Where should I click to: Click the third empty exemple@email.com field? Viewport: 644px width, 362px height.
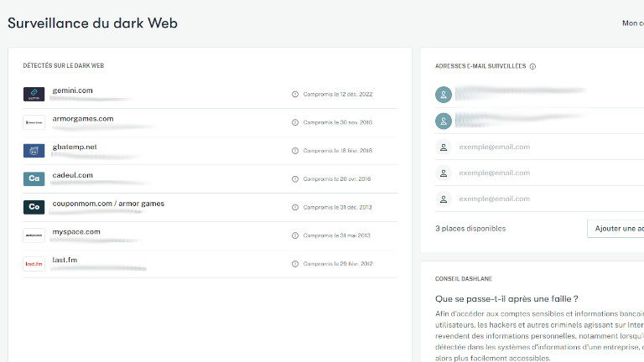[495, 199]
